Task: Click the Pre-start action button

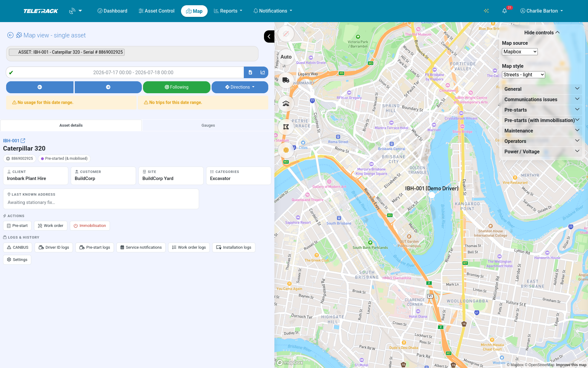Action: 17,226
